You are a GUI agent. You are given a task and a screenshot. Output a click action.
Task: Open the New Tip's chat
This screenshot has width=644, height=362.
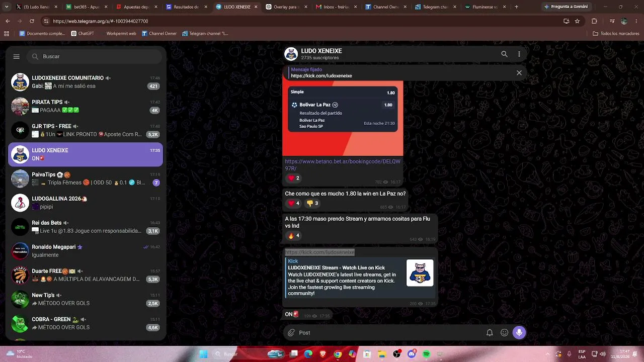click(x=86, y=299)
